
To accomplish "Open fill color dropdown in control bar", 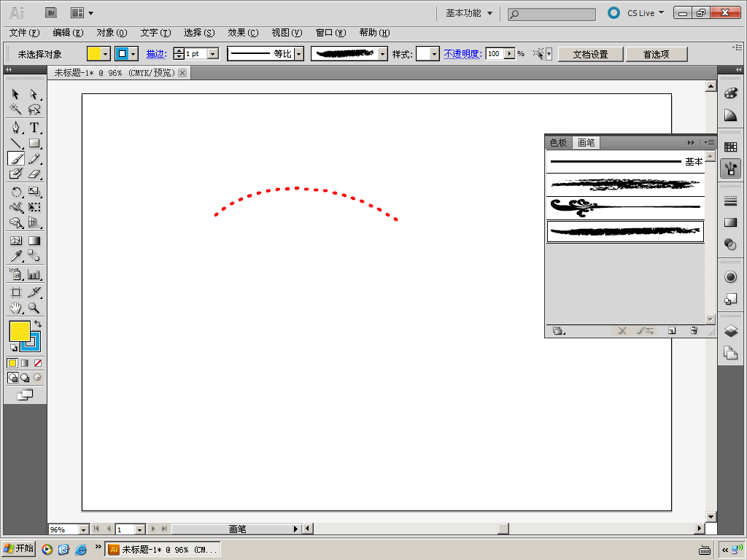I will click(107, 54).
